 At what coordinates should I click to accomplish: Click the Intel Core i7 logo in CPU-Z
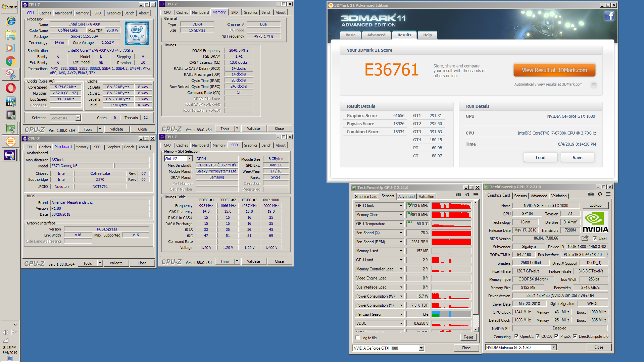137,33
